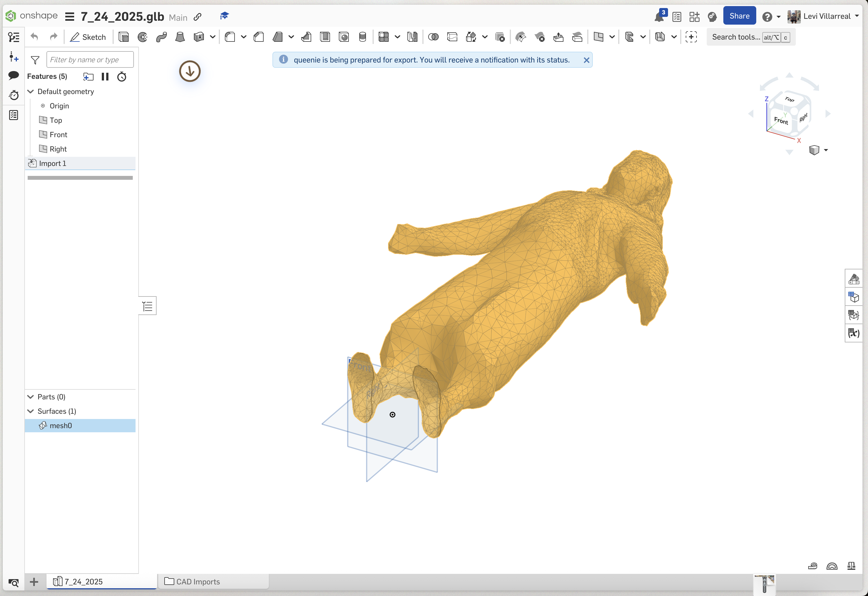
Task: Click the Sketch button
Action: pos(88,37)
